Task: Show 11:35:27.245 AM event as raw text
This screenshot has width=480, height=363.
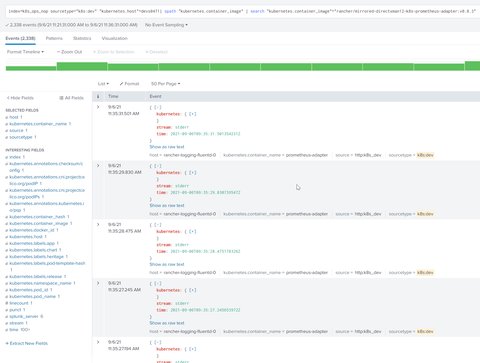Action: [x=167, y=323]
